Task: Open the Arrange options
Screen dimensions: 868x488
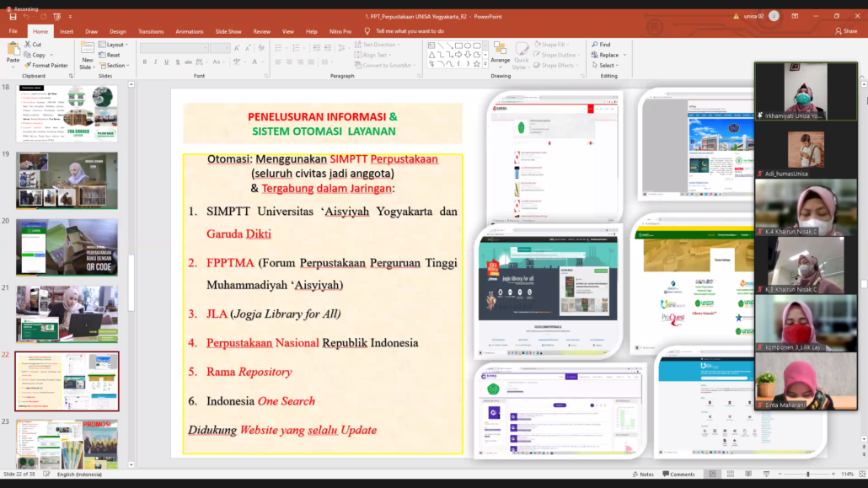Action: click(501, 56)
